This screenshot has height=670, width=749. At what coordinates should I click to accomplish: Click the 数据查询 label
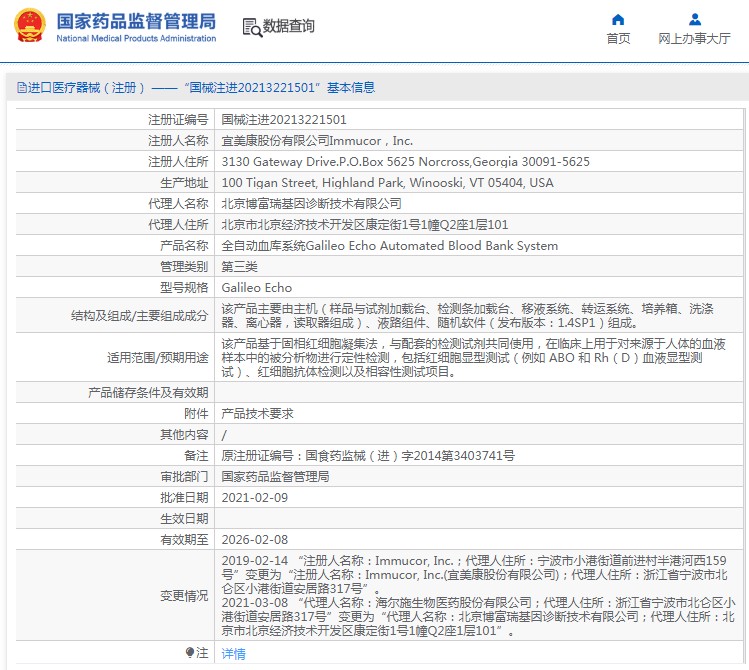(289, 26)
